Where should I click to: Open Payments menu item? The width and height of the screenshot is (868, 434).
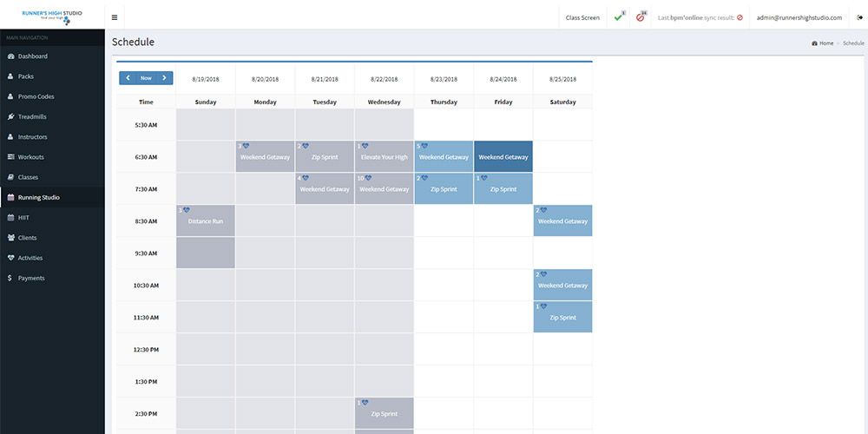click(52, 278)
